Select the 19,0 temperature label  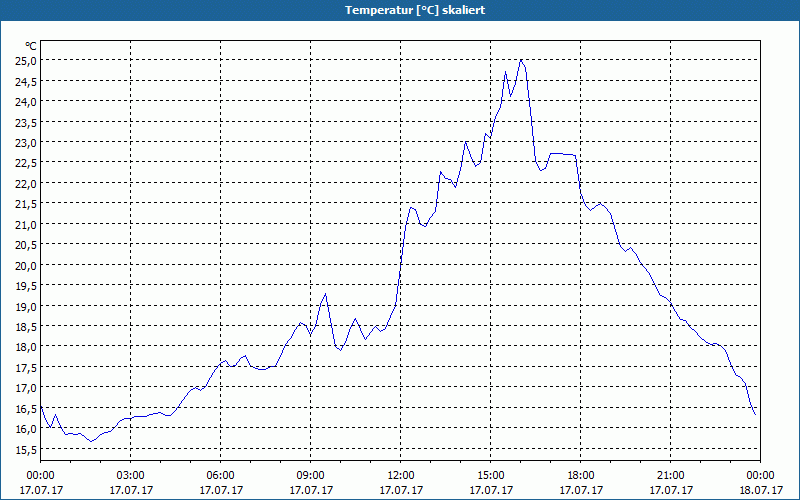click(27, 306)
